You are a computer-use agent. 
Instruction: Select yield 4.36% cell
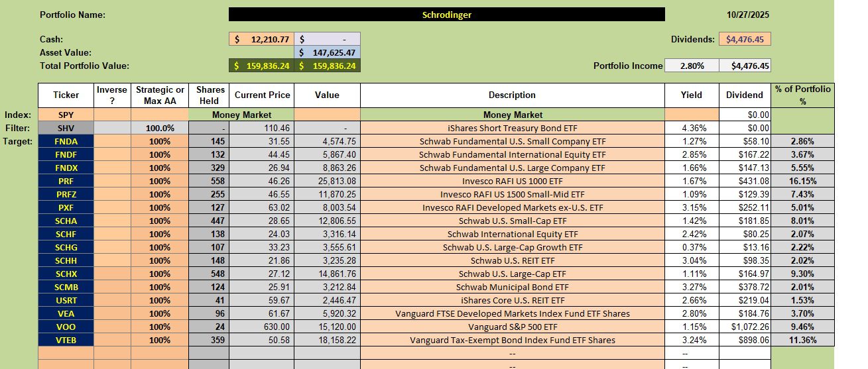click(x=691, y=128)
